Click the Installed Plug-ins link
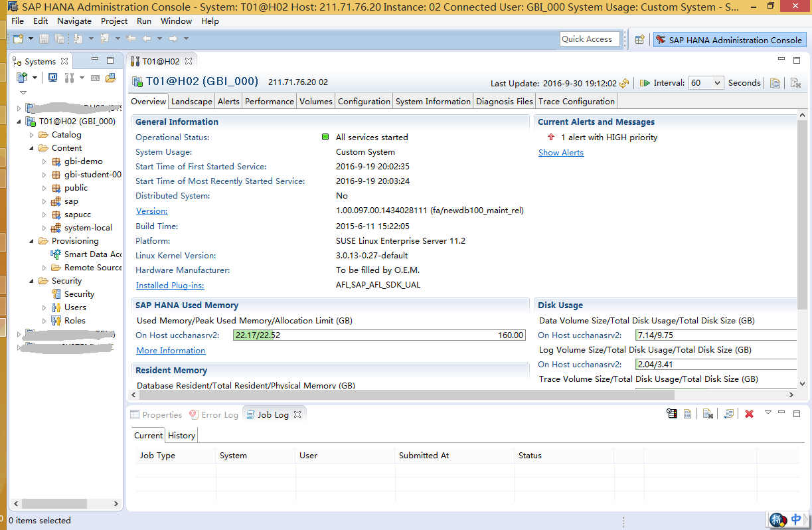The height and width of the screenshot is (530, 812). pyautogui.click(x=170, y=286)
